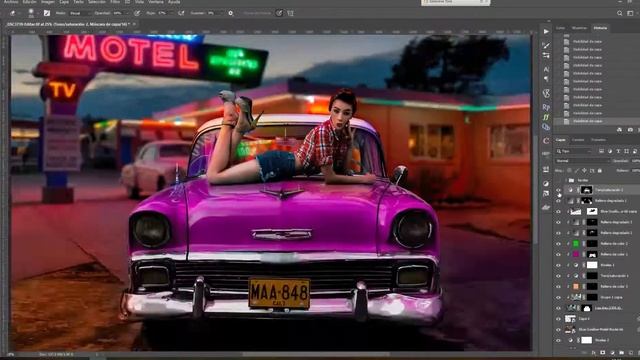The height and width of the screenshot is (360, 640).
Task: Filter layers by type layers icon
Action: click(618, 151)
